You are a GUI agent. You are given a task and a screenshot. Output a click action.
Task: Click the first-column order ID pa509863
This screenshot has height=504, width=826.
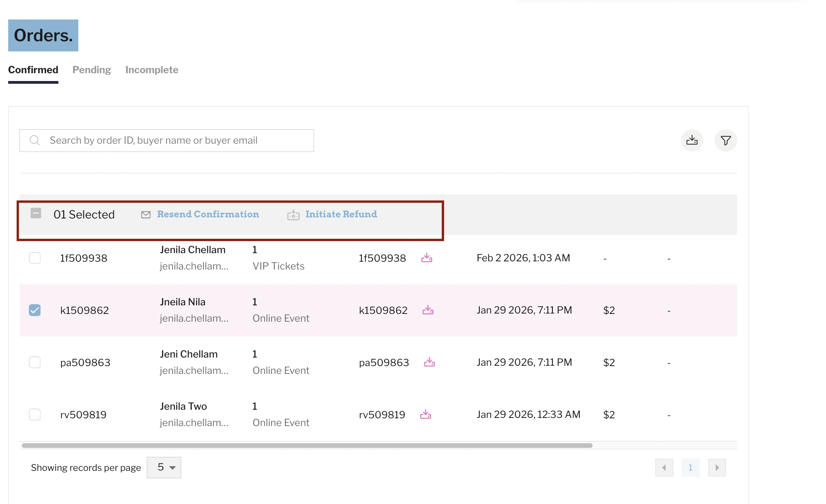click(x=85, y=363)
